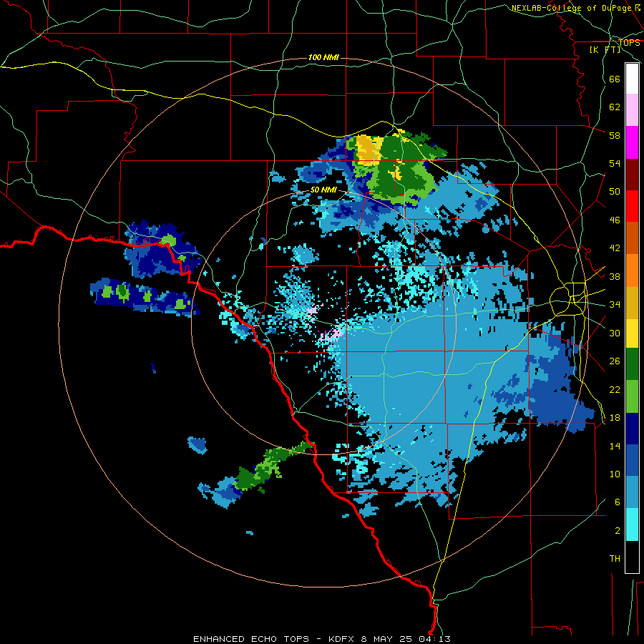Click the "2" legend value

click(617, 531)
